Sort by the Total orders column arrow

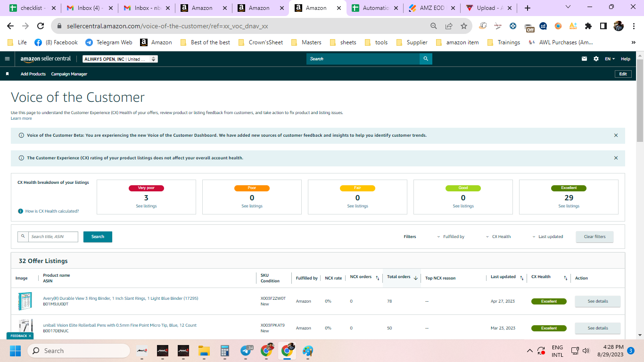[x=415, y=278]
